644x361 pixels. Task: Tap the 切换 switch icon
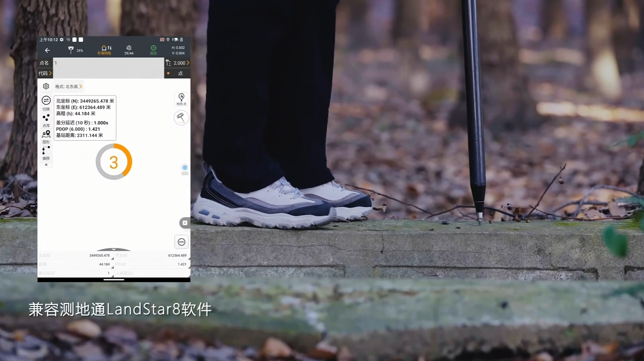coord(46,103)
